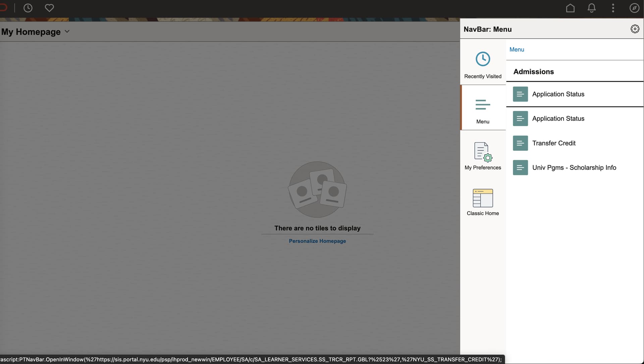Open notifications bell icon

click(x=592, y=8)
